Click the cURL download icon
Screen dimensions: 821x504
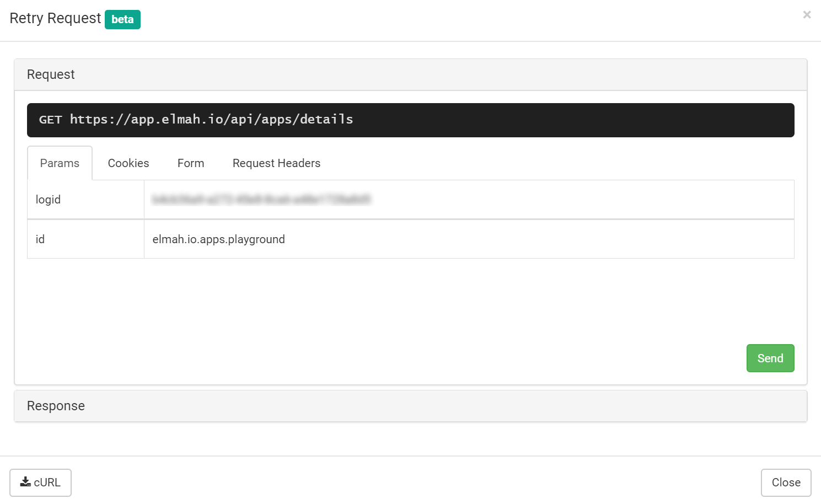(25, 482)
